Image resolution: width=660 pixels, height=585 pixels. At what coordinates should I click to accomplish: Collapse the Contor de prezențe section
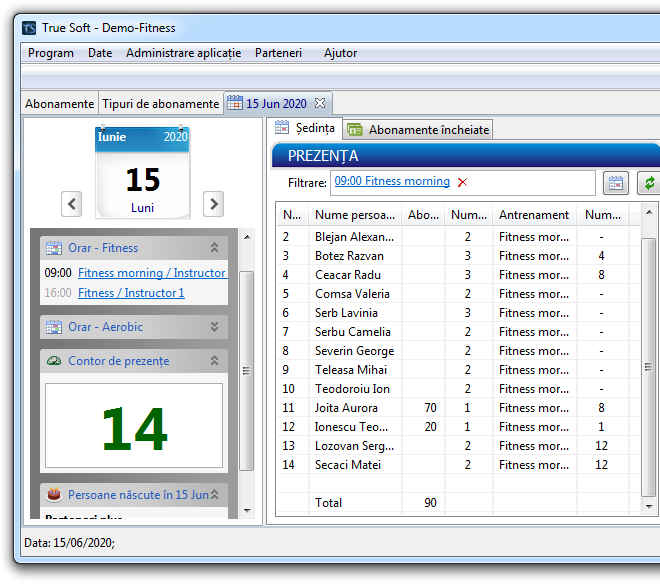[x=214, y=361]
